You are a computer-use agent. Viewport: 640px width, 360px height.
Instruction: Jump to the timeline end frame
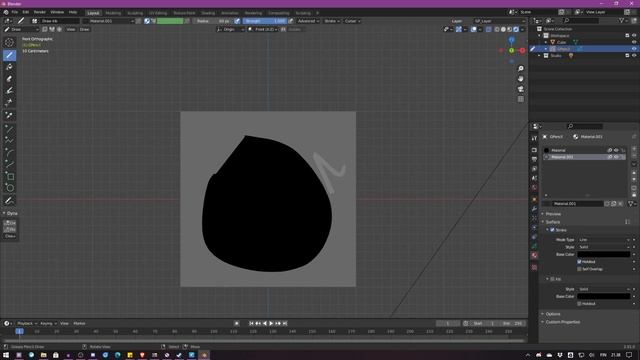click(x=285, y=323)
